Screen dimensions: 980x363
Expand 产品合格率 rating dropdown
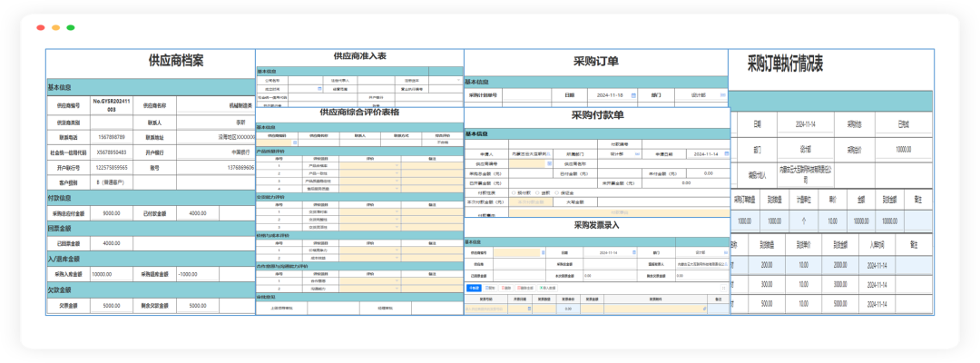[397, 165]
